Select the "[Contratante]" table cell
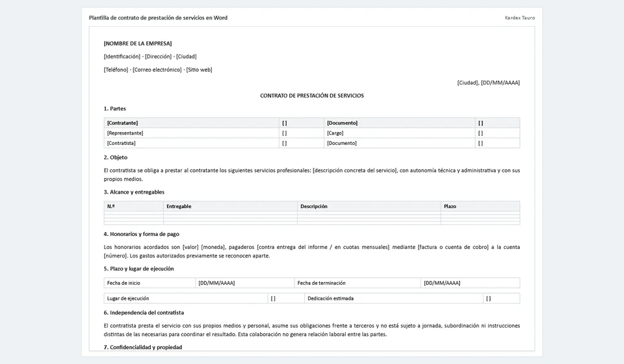This screenshot has height=364, width=624. tap(191, 123)
